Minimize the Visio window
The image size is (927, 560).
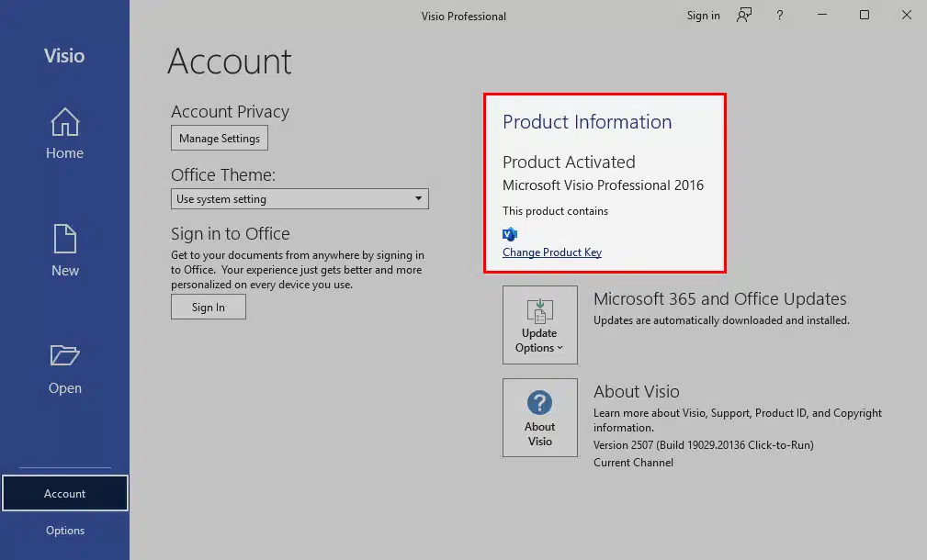point(822,16)
